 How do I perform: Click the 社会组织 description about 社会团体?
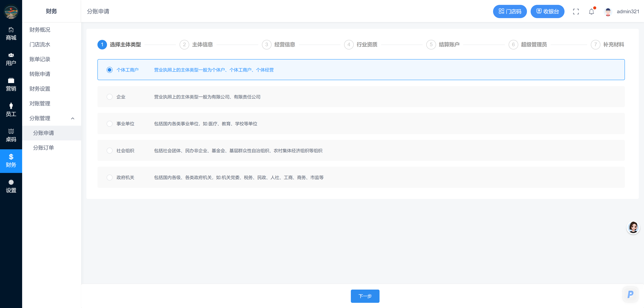coord(238,151)
